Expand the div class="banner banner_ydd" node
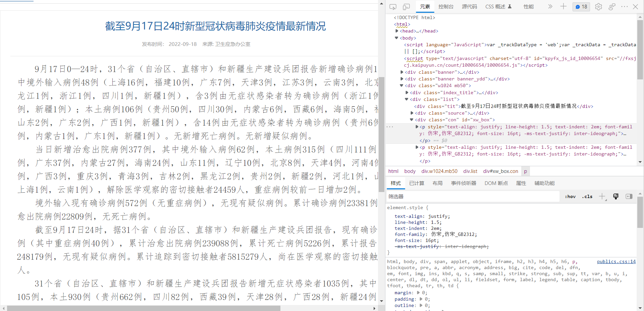 pos(402,79)
